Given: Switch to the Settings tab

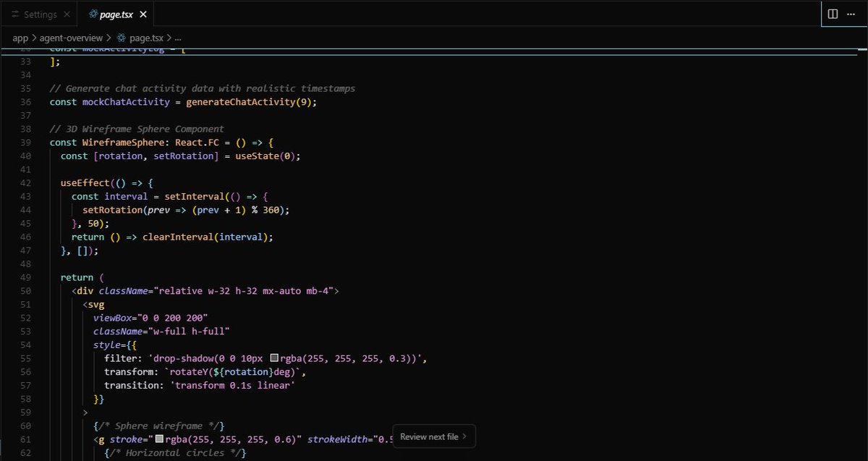Looking at the screenshot, I should (40, 14).
